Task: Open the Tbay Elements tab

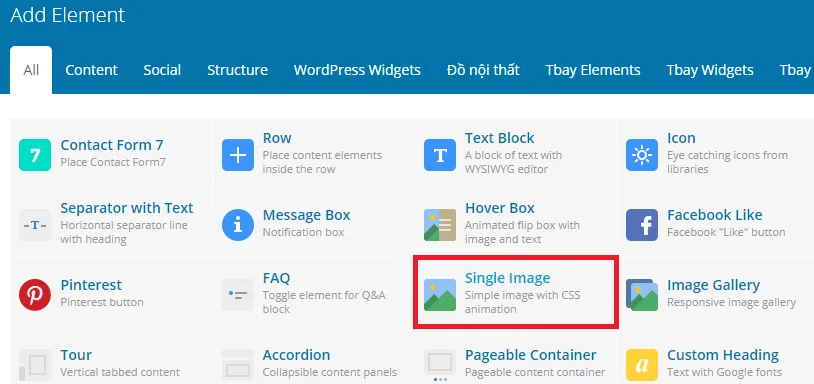Action: pyautogui.click(x=593, y=70)
